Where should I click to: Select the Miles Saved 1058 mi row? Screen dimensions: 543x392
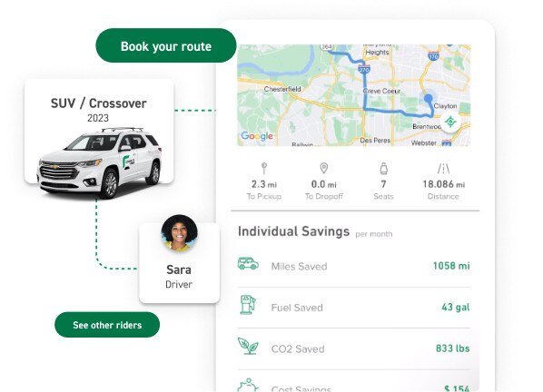click(353, 266)
